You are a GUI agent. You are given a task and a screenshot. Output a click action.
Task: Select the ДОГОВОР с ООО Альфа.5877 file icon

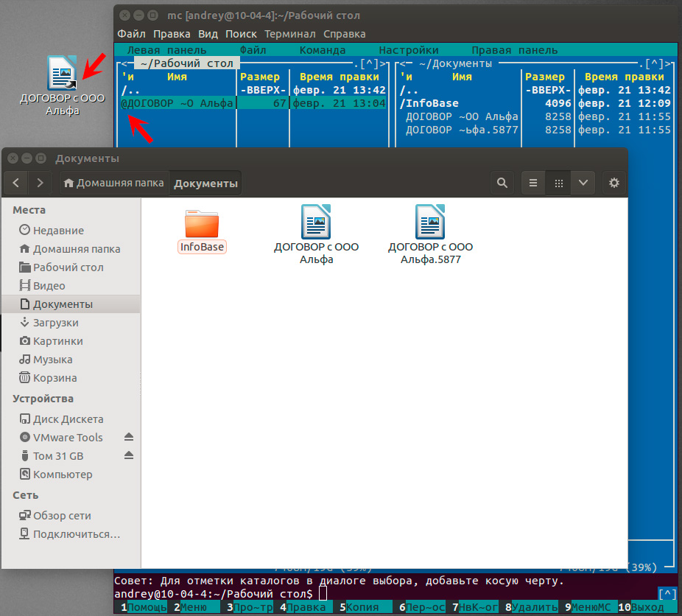tap(431, 223)
